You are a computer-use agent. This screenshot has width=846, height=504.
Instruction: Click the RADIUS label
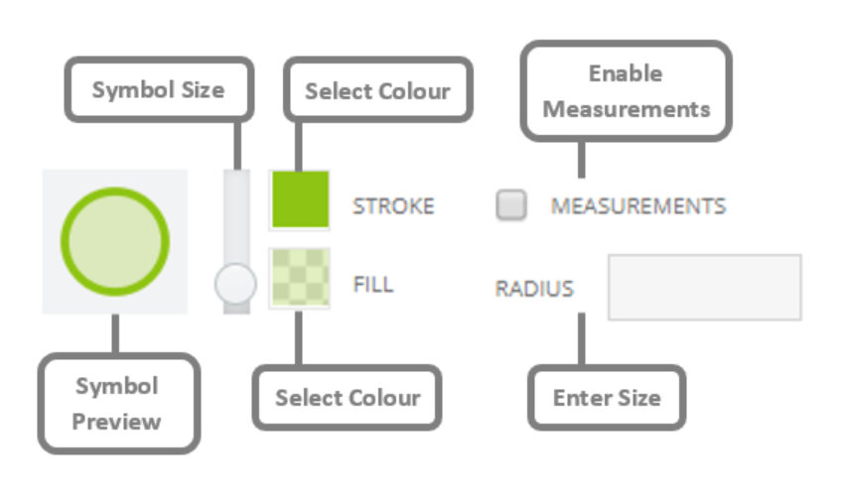534,289
